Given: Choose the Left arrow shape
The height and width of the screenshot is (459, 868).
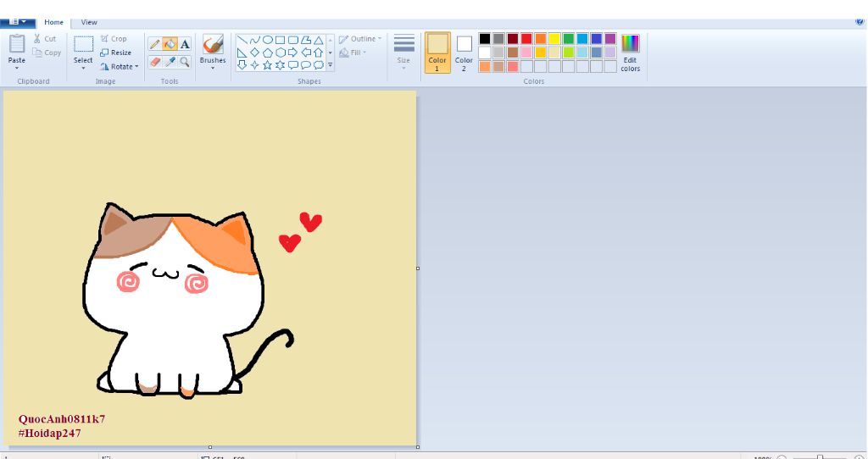Looking at the screenshot, I should coord(305,53).
